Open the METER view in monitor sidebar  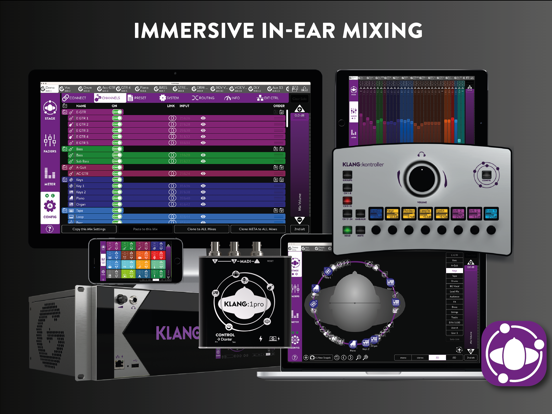50,176
